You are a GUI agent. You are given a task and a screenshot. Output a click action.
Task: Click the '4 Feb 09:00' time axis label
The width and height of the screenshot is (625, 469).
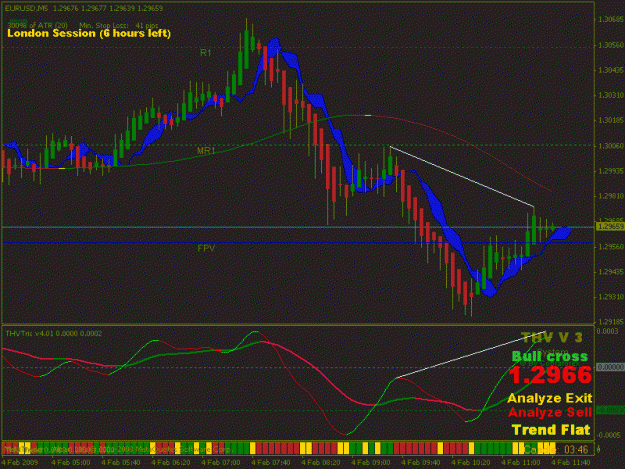click(371, 463)
